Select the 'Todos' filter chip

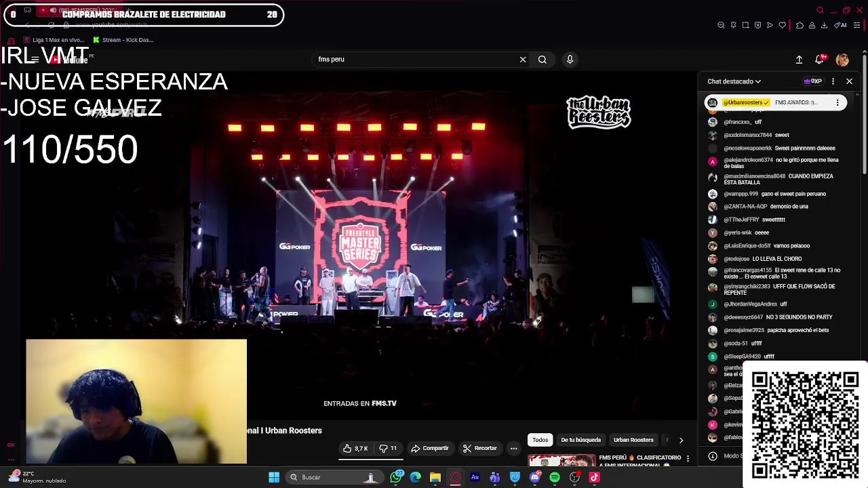pyautogui.click(x=540, y=440)
